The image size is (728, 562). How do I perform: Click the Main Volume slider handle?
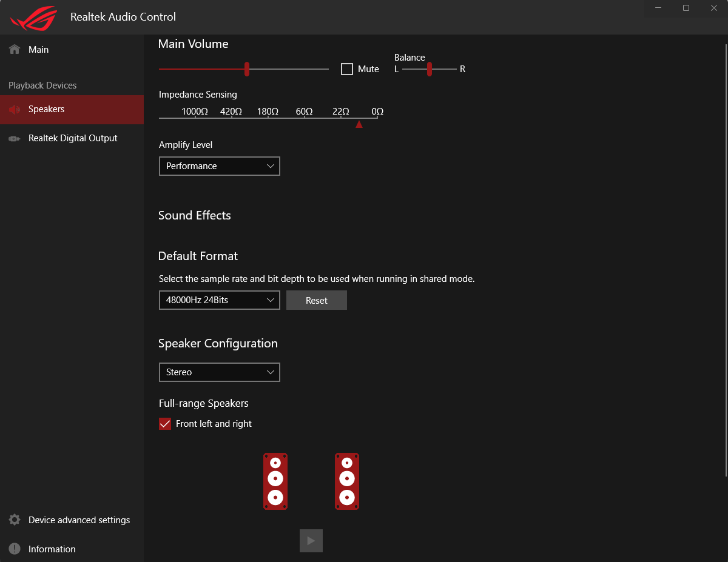(x=247, y=69)
